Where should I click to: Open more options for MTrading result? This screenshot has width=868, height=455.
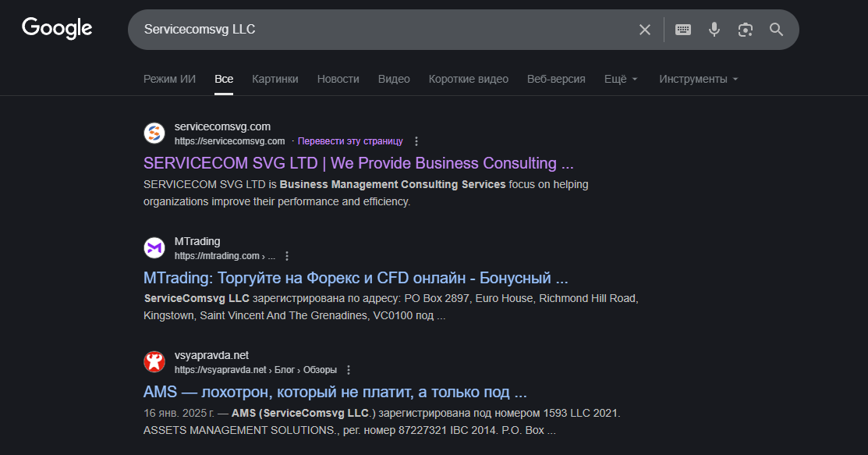pos(287,256)
